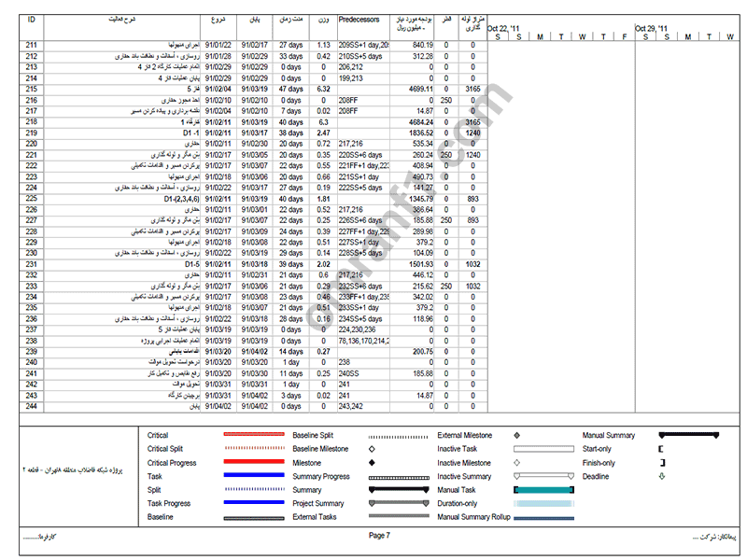
Task: Select the red Critical Progress bar swatch
Action: point(254,463)
